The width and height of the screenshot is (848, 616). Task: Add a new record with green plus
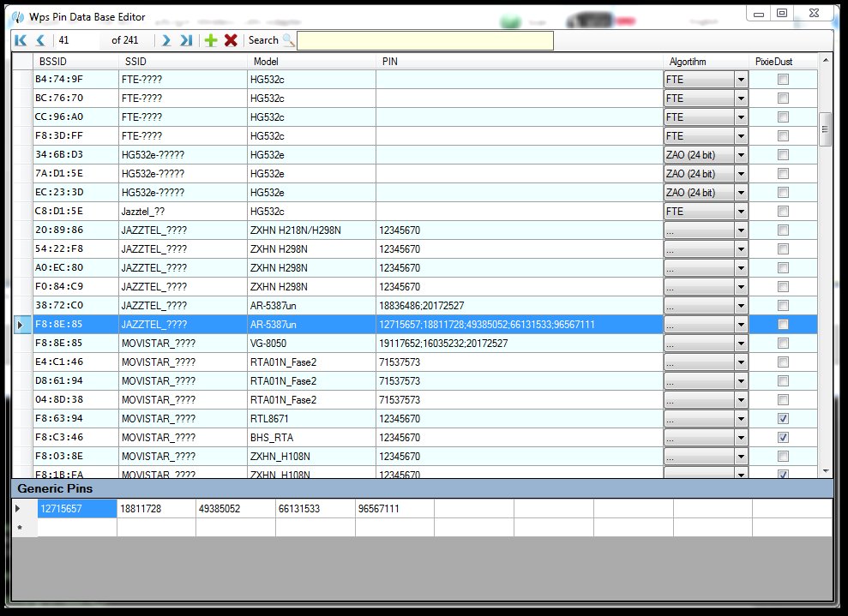211,40
